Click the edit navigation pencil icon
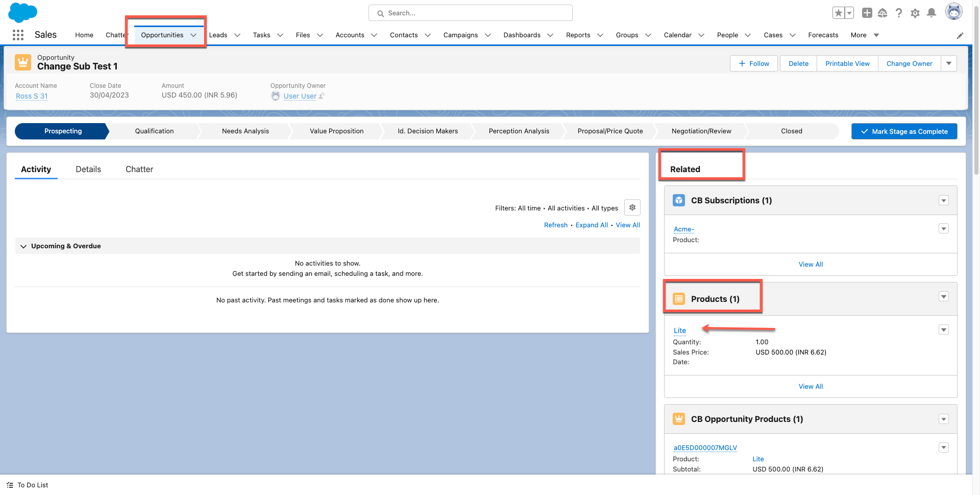This screenshot has width=980, height=495. coord(960,35)
